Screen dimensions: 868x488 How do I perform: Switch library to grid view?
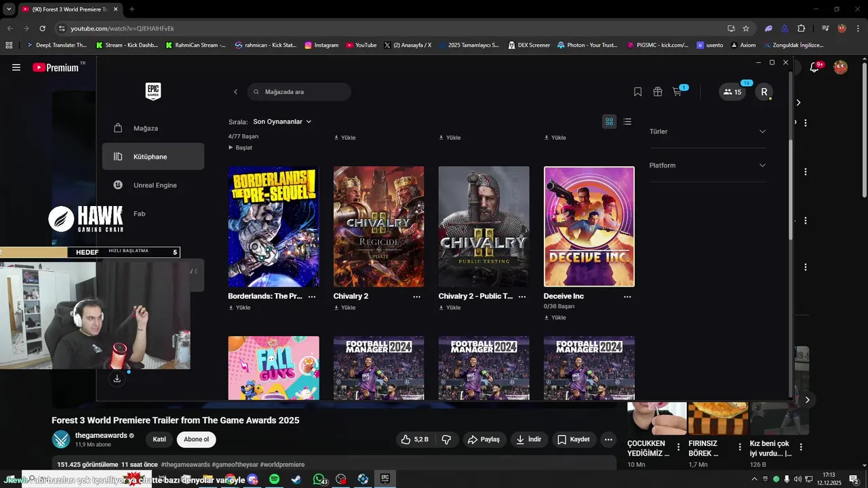coord(609,121)
